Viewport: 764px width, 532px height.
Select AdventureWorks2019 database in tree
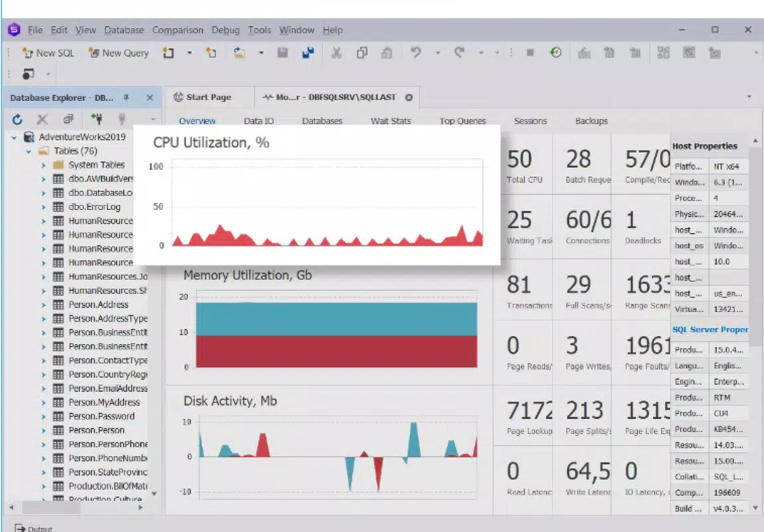(x=82, y=137)
